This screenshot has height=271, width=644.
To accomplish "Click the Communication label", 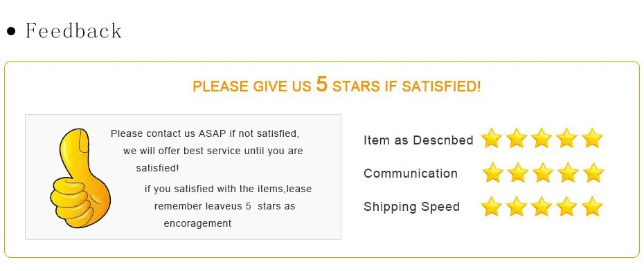I will click(411, 174).
